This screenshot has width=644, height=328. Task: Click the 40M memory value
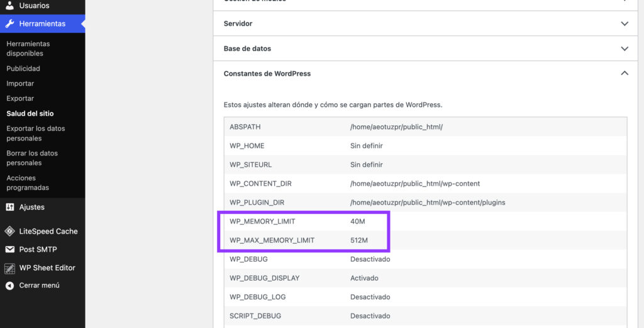pos(357,222)
